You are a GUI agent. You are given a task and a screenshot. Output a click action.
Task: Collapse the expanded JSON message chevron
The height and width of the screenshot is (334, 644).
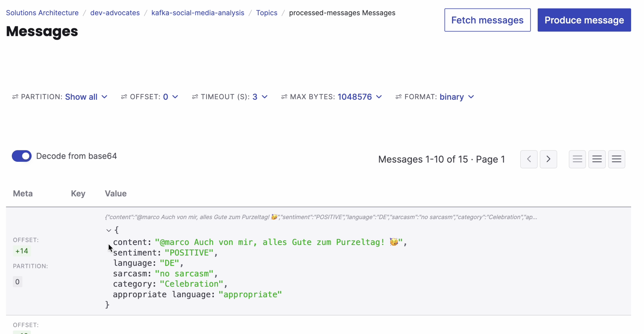pyautogui.click(x=109, y=230)
